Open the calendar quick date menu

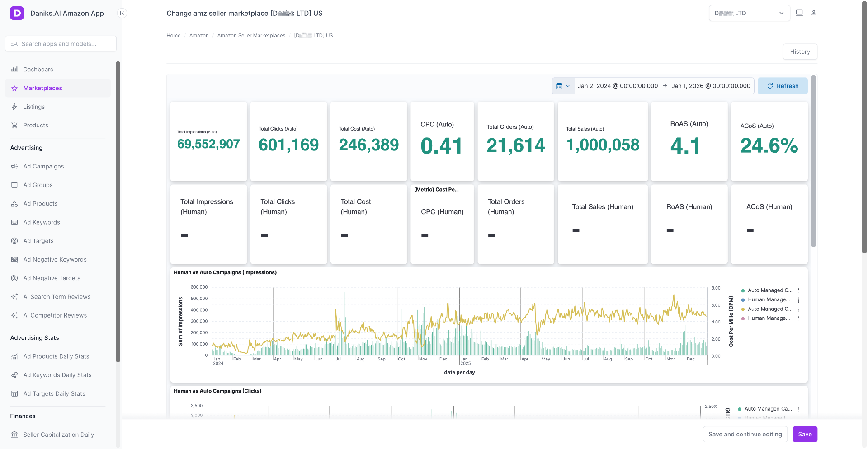(563, 86)
